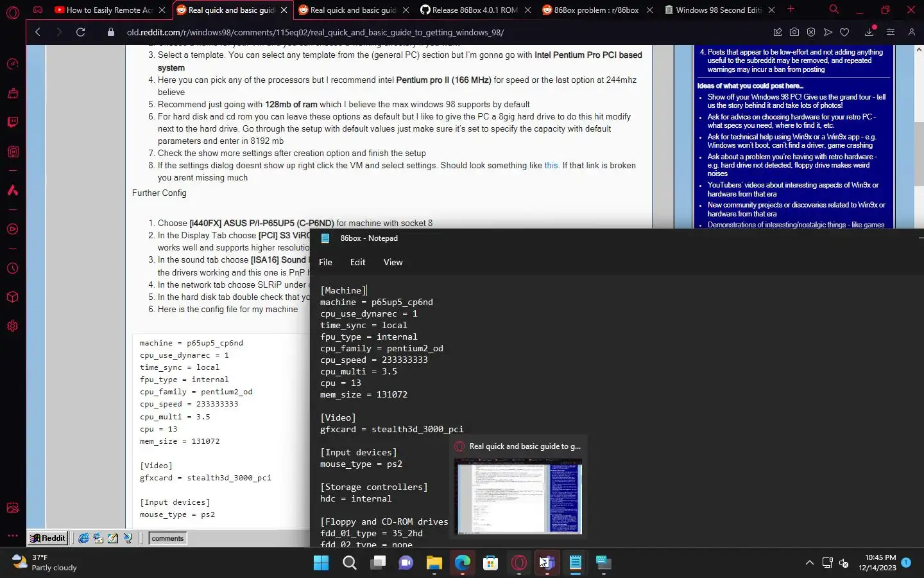Click '[Machine]' line in Notepad
This screenshot has width=924, height=578.
(x=343, y=290)
